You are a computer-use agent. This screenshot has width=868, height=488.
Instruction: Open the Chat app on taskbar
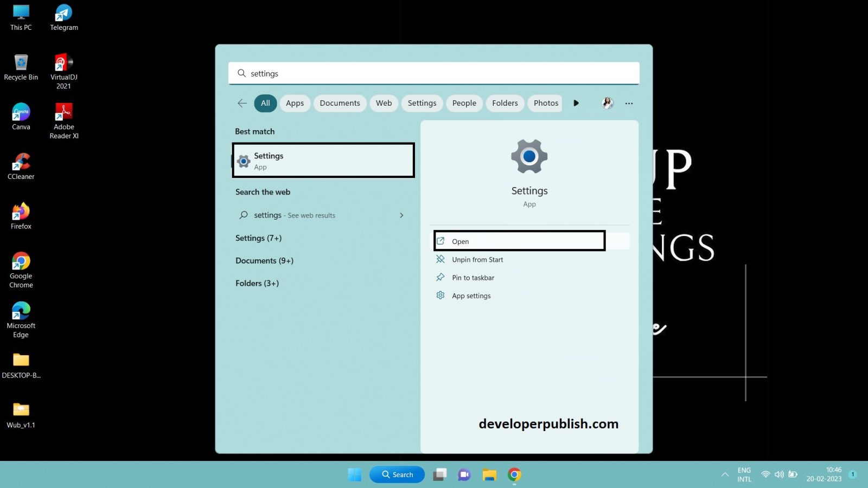[464, 474]
